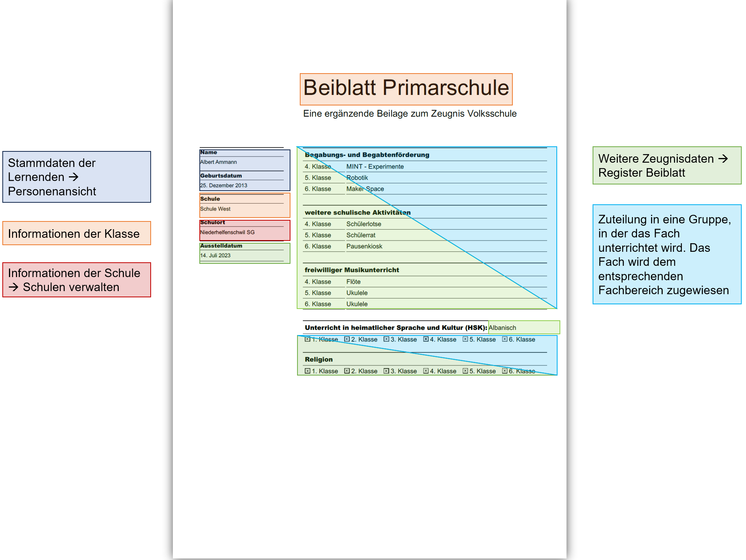
Task: Toggle the Religion 1. Klasse checkbox
Action: 307,371
